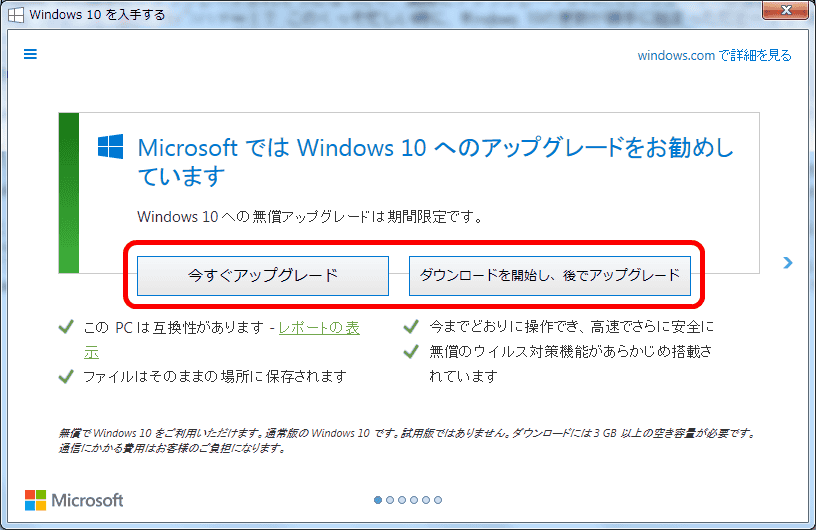Select the fourth page indicator dot
Image resolution: width=816 pixels, height=530 pixels.
coord(414,500)
